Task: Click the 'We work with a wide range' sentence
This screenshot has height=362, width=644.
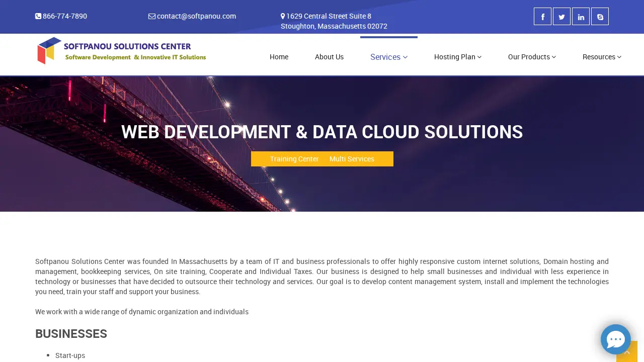Action: [x=142, y=312]
